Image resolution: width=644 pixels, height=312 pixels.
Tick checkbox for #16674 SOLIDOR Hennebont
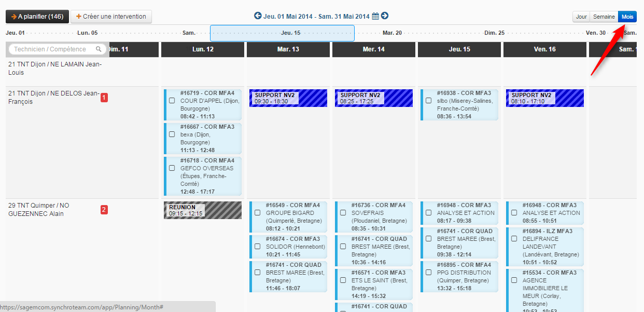coord(257,247)
